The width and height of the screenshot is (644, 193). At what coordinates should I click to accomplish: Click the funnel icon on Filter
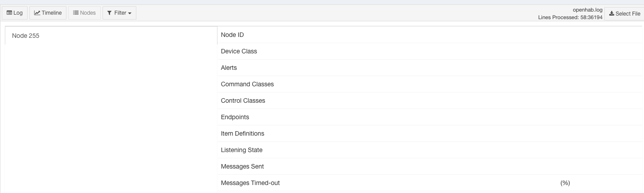coord(110,13)
